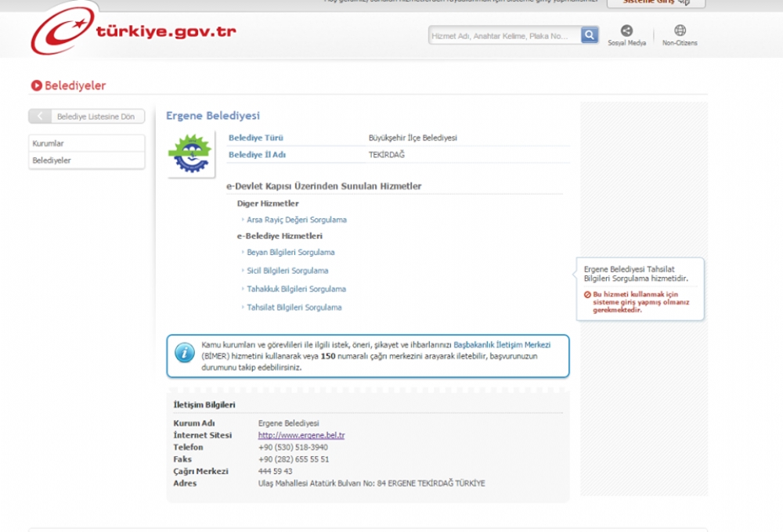Select the TEKİRDAĞ province value
Screen dimensions: 783x532
click(x=387, y=155)
